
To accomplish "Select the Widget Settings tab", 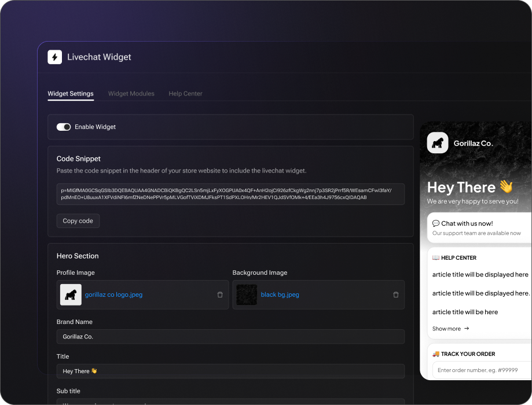I will pyautogui.click(x=71, y=94).
